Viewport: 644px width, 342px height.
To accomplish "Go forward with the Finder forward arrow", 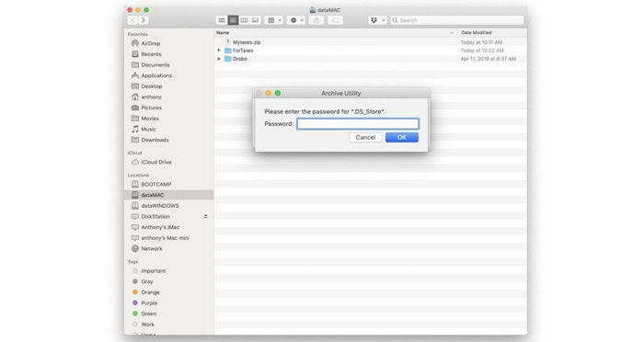I will click(144, 20).
